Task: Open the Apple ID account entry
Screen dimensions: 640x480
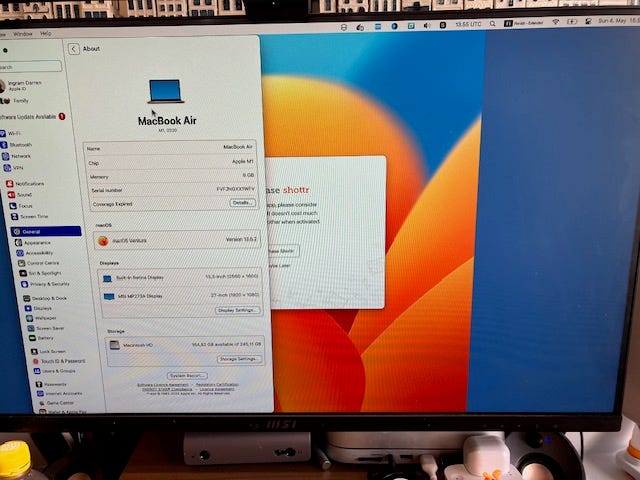Action: [x=21, y=85]
